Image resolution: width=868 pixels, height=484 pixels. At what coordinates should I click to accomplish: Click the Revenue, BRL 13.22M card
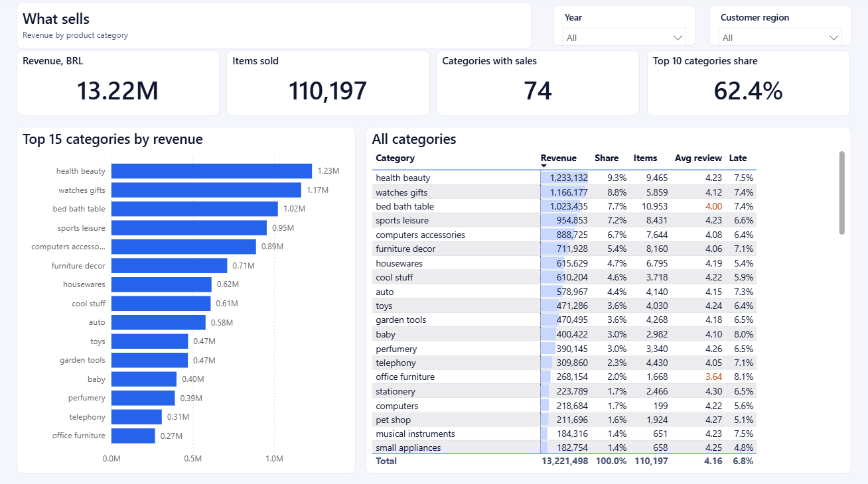click(118, 83)
